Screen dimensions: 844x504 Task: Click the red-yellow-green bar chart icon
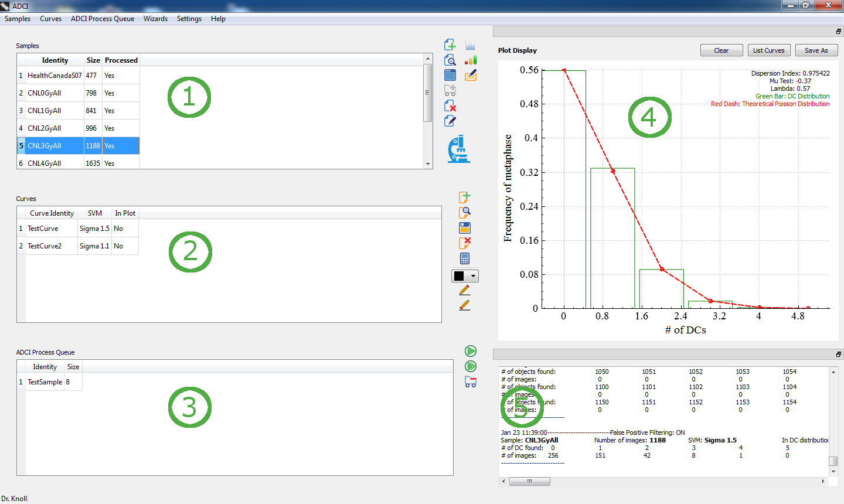(471, 60)
